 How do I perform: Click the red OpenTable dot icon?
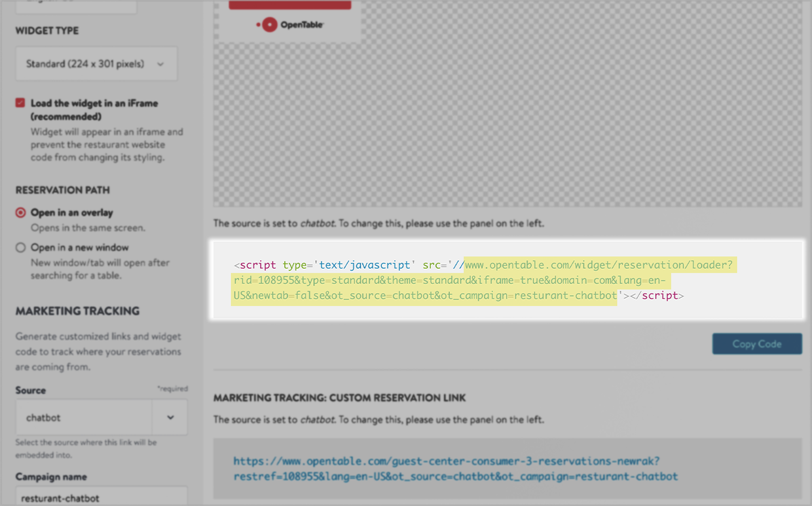point(268,24)
